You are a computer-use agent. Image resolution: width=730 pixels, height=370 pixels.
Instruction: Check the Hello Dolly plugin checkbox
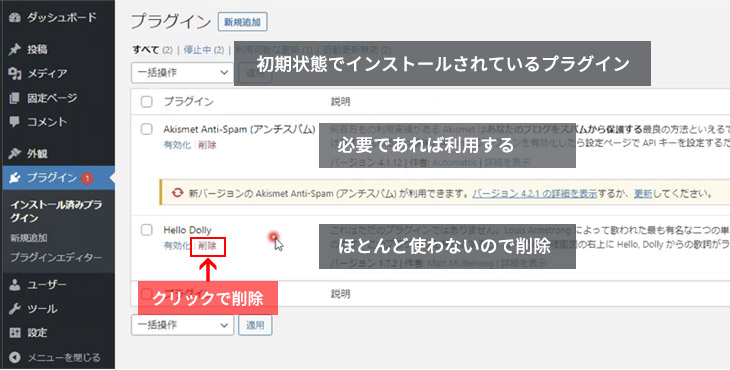[x=147, y=229]
